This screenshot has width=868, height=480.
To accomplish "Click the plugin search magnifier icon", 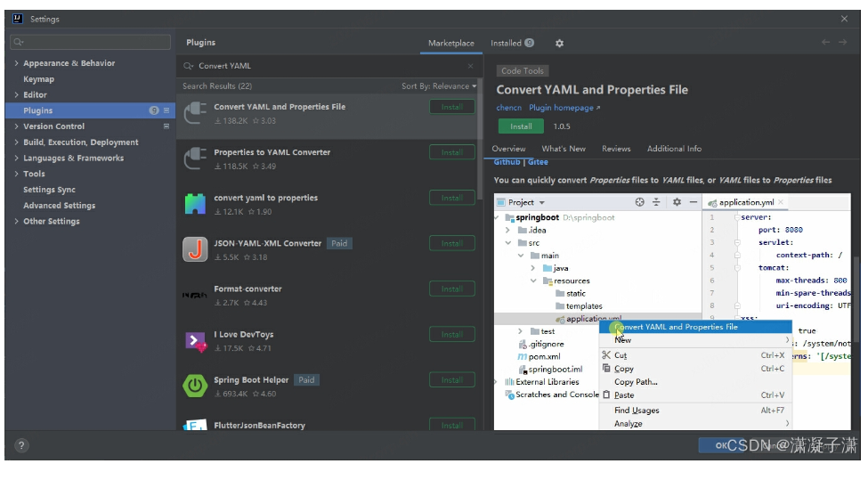I will [188, 66].
